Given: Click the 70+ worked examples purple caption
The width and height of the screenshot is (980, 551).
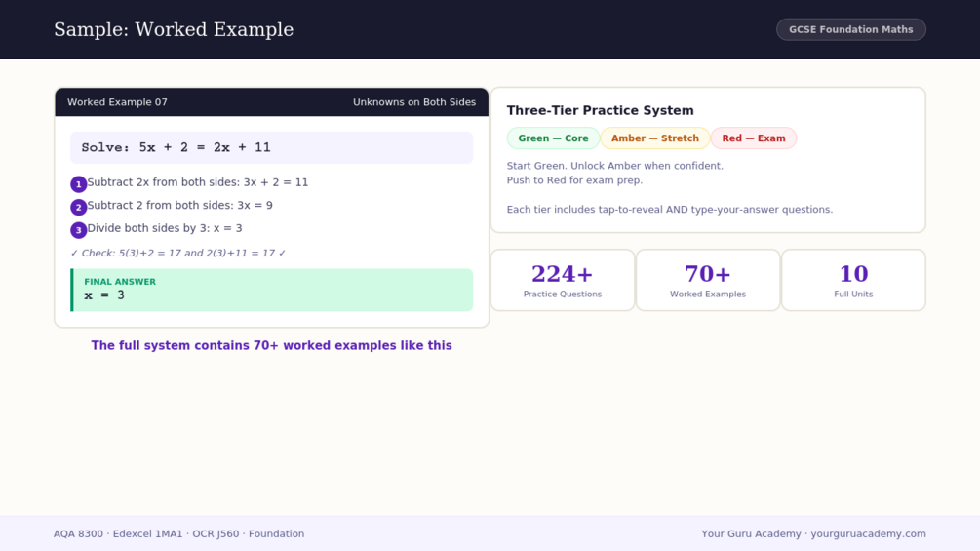Looking at the screenshot, I should click(271, 345).
